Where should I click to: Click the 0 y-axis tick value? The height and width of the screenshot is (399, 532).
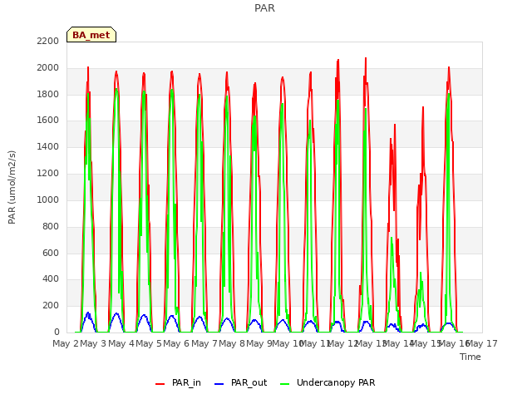point(57,332)
